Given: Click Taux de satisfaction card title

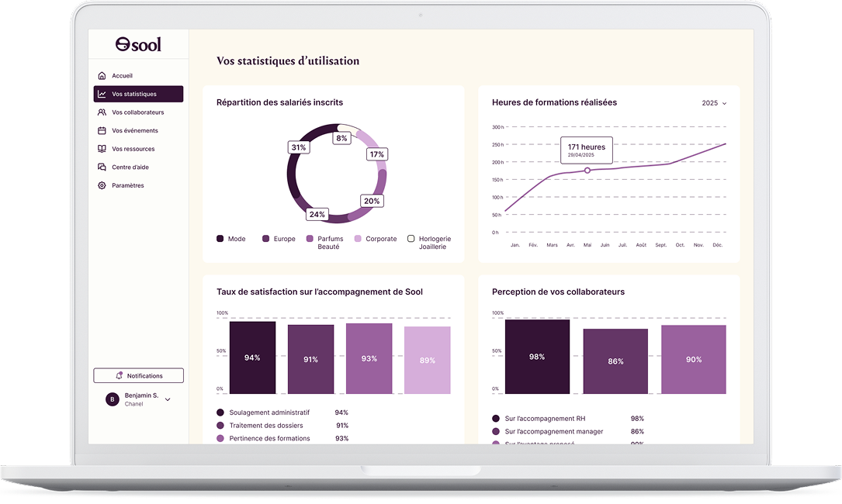Looking at the screenshot, I should tap(320, 292).
